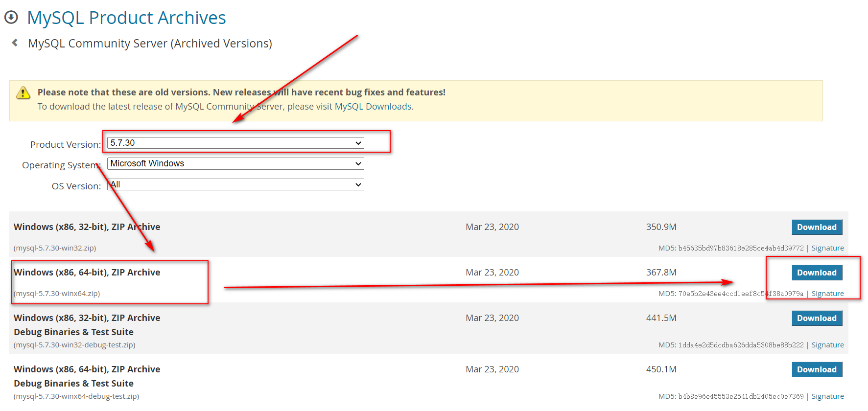
Task: Click the Product Version label
Action: tap(66, 144)
